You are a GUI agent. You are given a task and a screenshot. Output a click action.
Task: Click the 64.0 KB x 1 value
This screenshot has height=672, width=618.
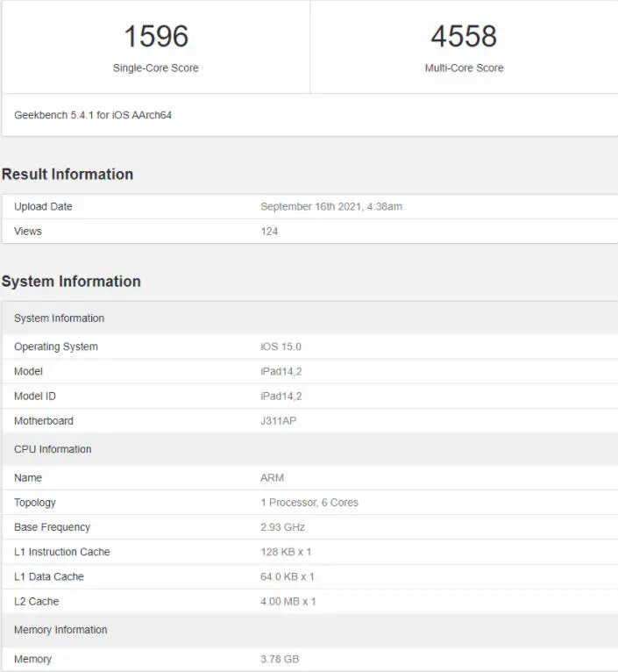click(287, 576)
